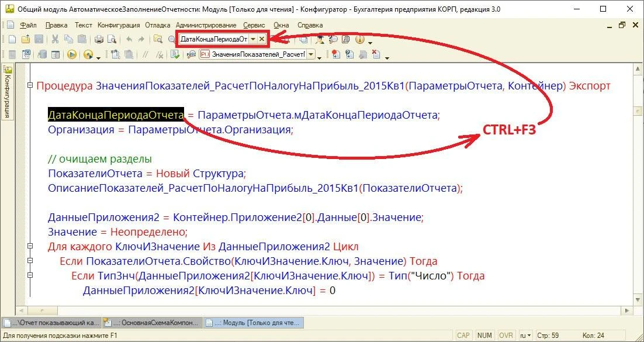Click the search field containing ДатаКонцаПериодаОт
This screenshot has width=644, height=342.
(x=213, y=39)
